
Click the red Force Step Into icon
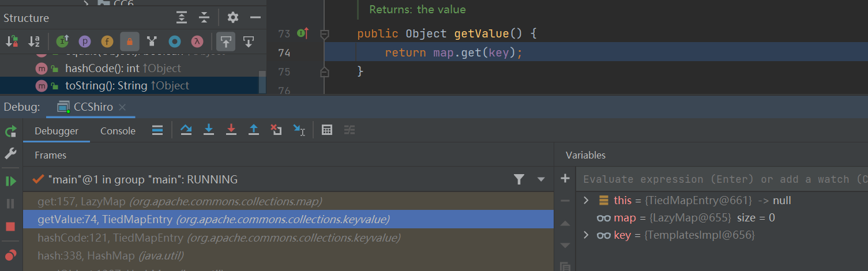point(231,130)
